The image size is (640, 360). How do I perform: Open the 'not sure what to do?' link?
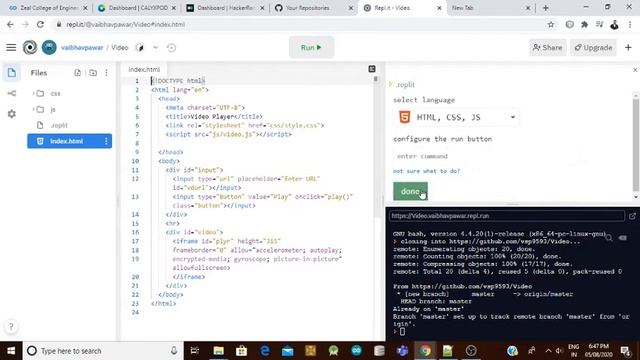coord(427,171)
